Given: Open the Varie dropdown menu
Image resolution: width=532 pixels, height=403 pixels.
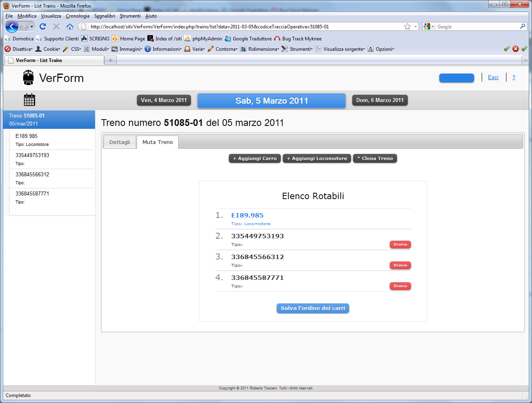Looking at the screenshot, I should click(195, 49).
